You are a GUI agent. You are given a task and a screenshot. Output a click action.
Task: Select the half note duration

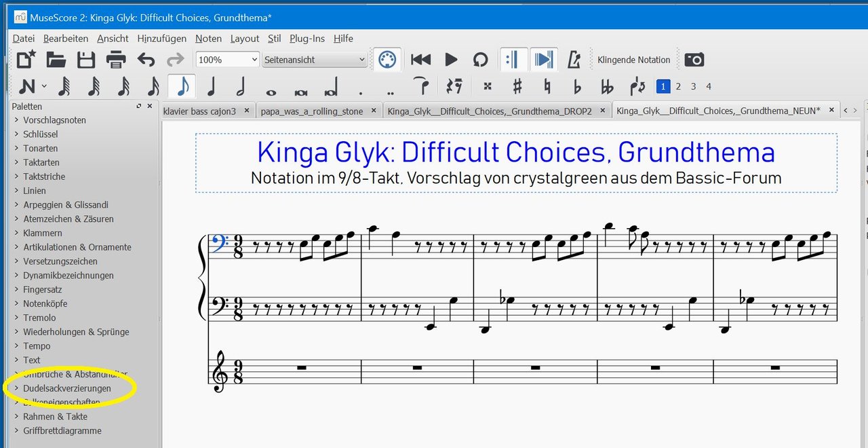(x=240, y=86)
